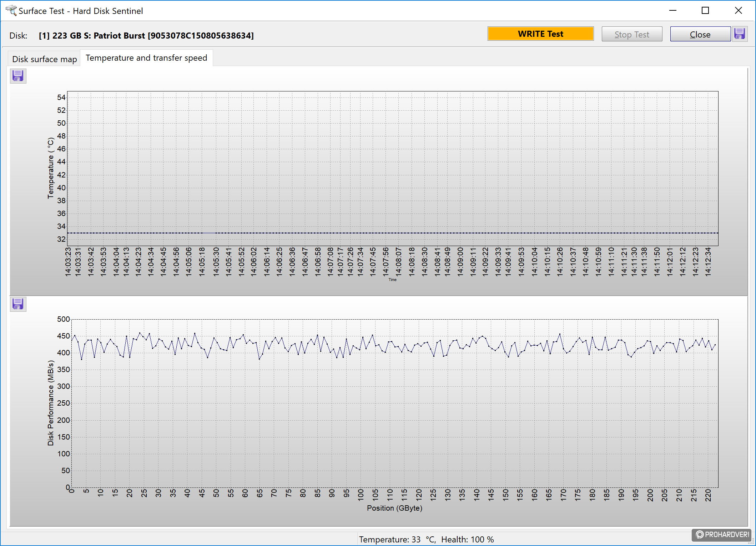The width and height of the screenshot is (756, 546).
Task: Switch to the Disk surface map tab
Action: (44, 59)
